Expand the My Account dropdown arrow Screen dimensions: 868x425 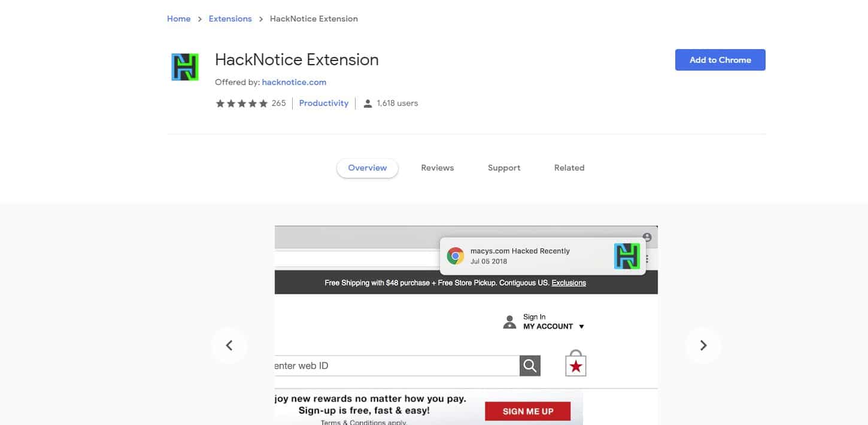pos(581,327)
